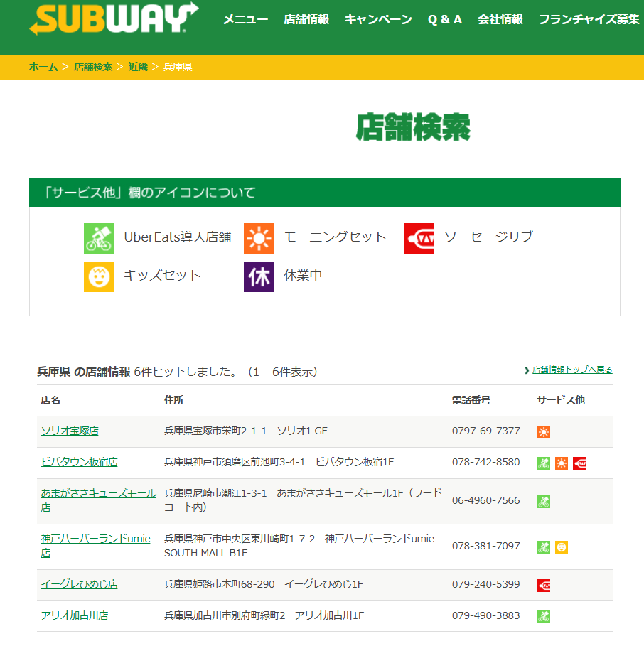Click the サービス他 column header
This screenshot has height=646, width=644.
(561, 400)
